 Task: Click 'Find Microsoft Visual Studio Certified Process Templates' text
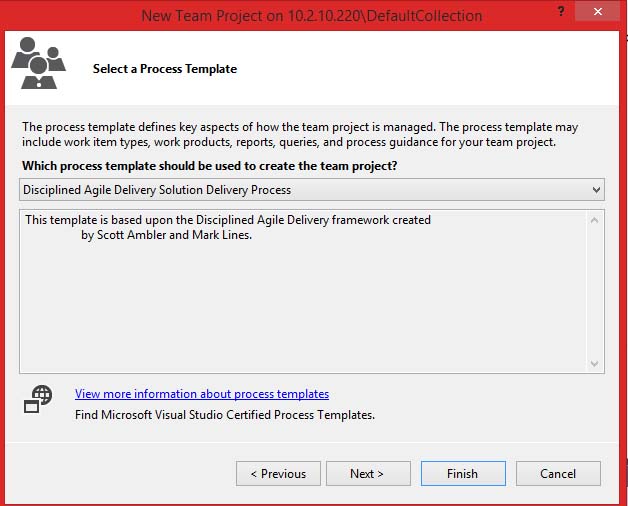click(225, 415)
